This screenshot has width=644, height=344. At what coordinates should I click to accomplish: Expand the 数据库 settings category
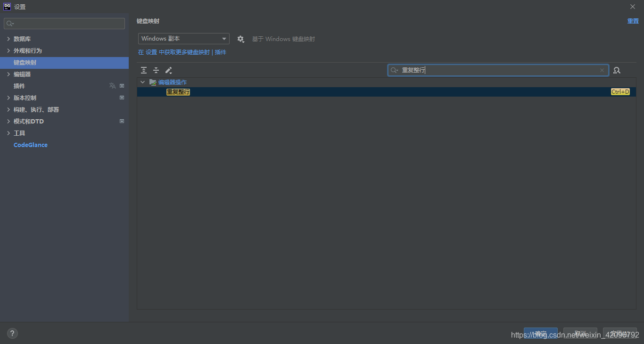pos(8,39)
